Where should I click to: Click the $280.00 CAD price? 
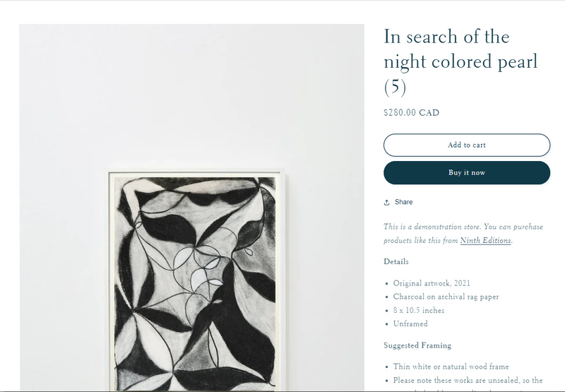point(412,113)
